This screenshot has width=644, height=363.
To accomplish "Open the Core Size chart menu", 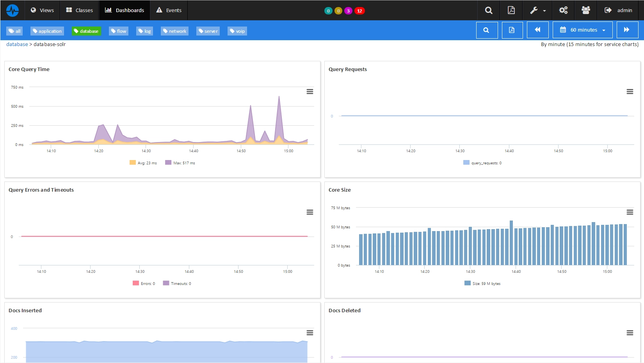I will coord(630,212).
